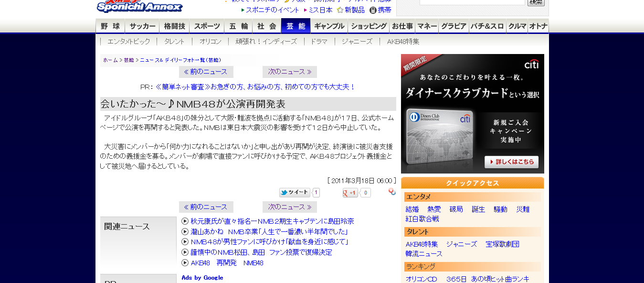Click the lower 前のニュース button

tap(206, 207)
